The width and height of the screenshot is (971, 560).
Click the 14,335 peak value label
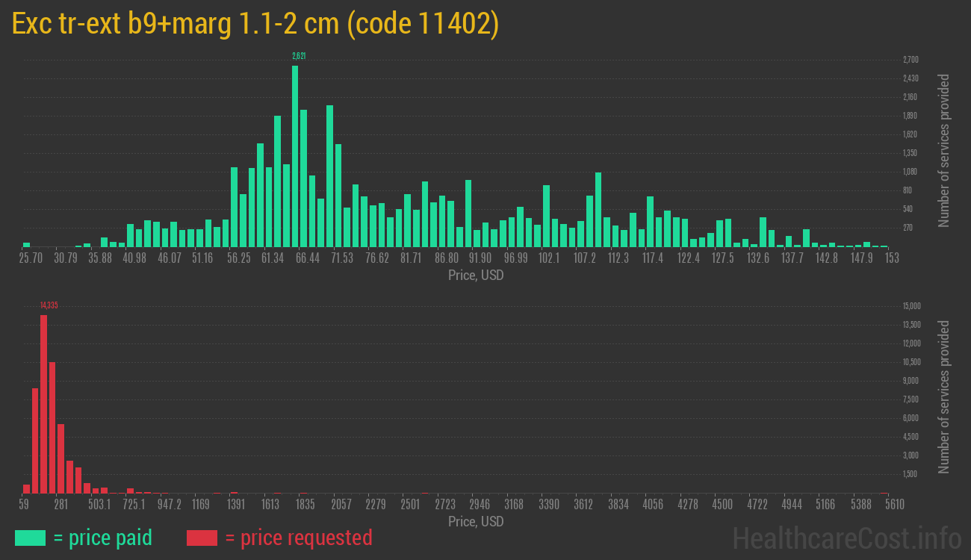click(x=49, y=305)
